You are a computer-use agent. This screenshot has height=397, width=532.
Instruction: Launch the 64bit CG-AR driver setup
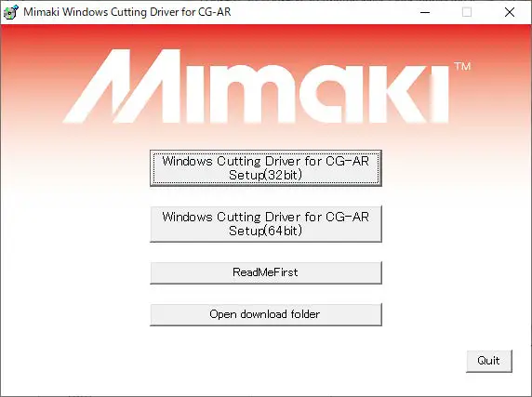coord(266,224)
